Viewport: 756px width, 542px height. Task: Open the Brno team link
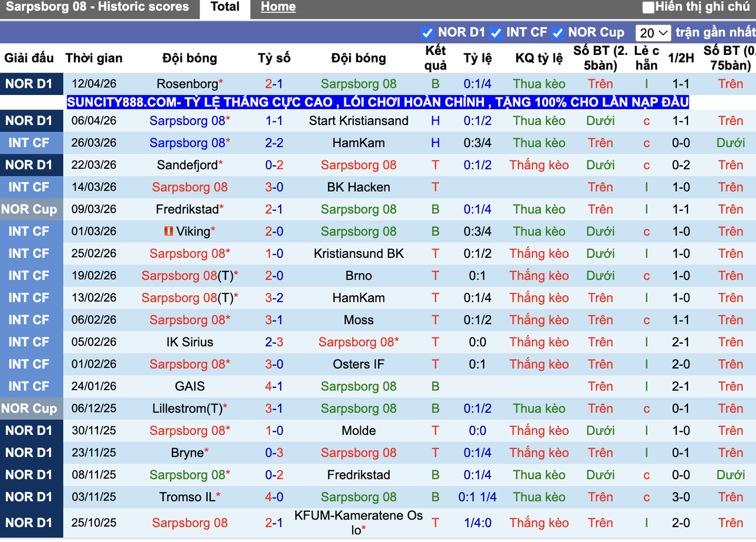click(x=359, y=276)
